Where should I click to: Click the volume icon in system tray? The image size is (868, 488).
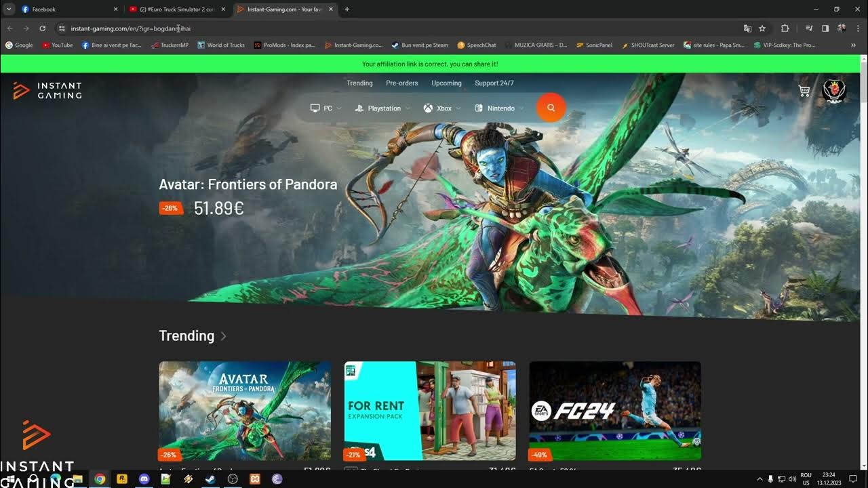[792, 479]
